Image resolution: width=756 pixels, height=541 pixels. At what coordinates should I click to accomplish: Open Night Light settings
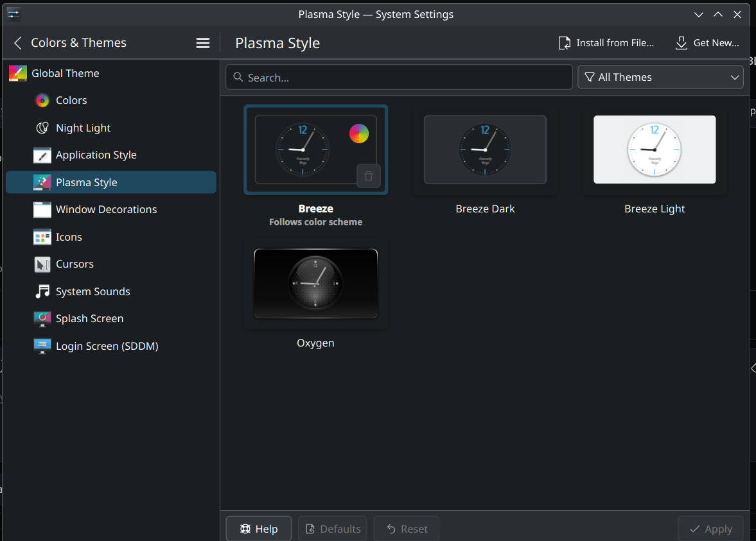point(83,128)
